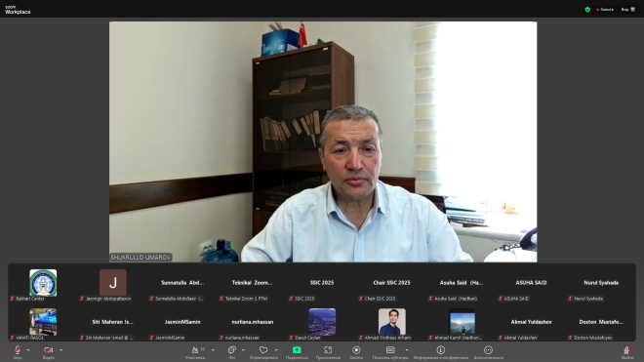The height and width of the screenshot is (362, 644).
Task: Click the recording indicator at top
Action: [x=605, y=10]
